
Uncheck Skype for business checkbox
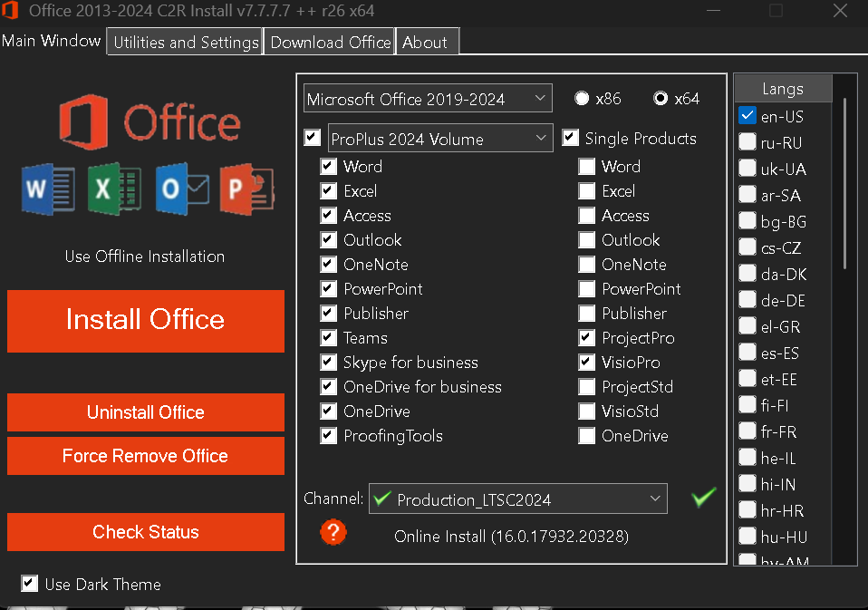328,362
